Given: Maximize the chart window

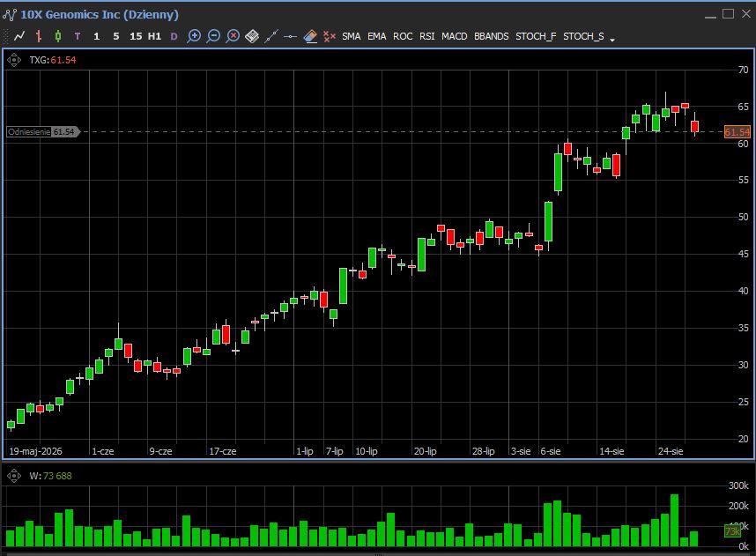Looking at the screenshot, I should pos(729,14).
